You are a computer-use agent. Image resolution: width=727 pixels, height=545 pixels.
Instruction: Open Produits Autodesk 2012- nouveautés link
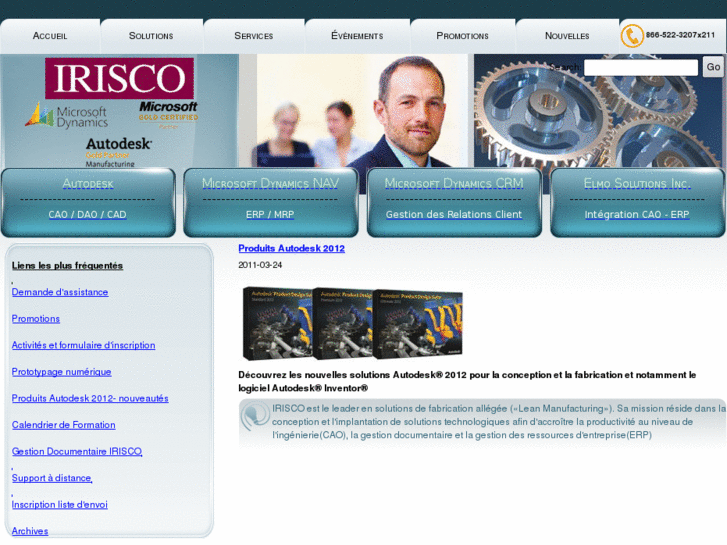tap(90, 398)
